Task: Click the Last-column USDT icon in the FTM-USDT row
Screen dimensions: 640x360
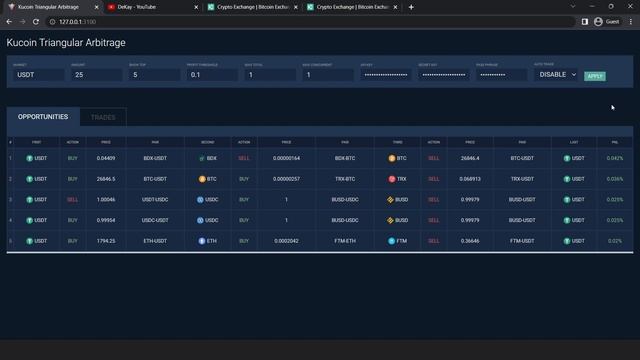Action: tap(567, 241)
